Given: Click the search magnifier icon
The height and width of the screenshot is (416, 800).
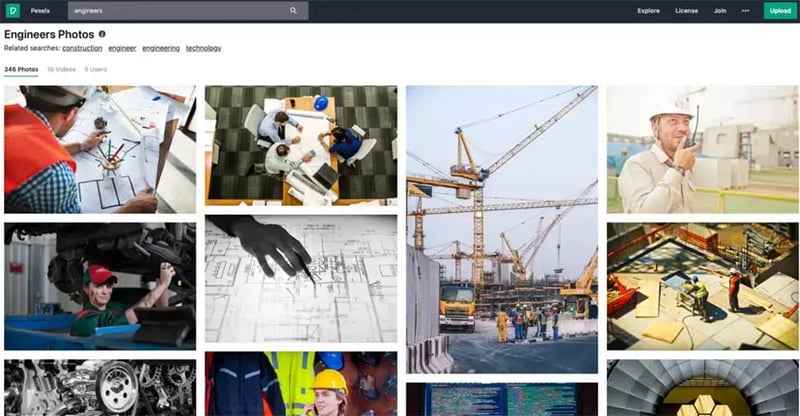Looking at the screenshot, I should (x=293, y=11).
